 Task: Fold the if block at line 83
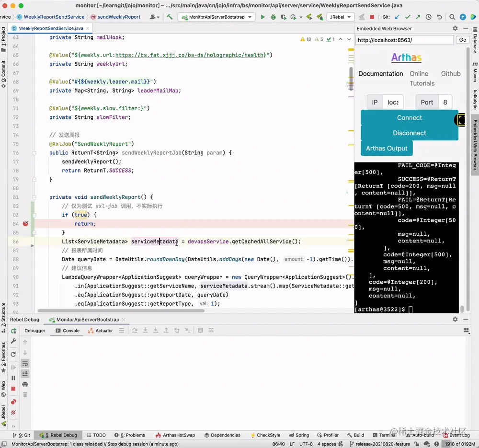(34, 215)
